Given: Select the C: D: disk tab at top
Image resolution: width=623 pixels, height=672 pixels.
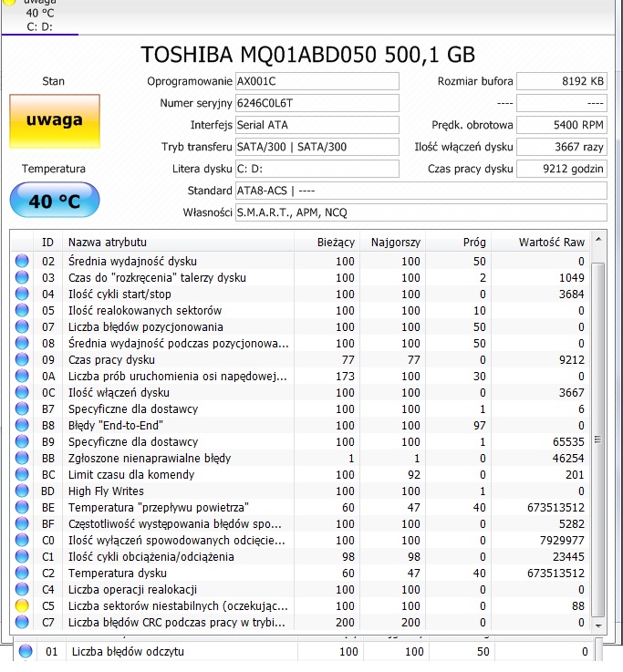Looking at the screenshot, I should pos(39,17).
